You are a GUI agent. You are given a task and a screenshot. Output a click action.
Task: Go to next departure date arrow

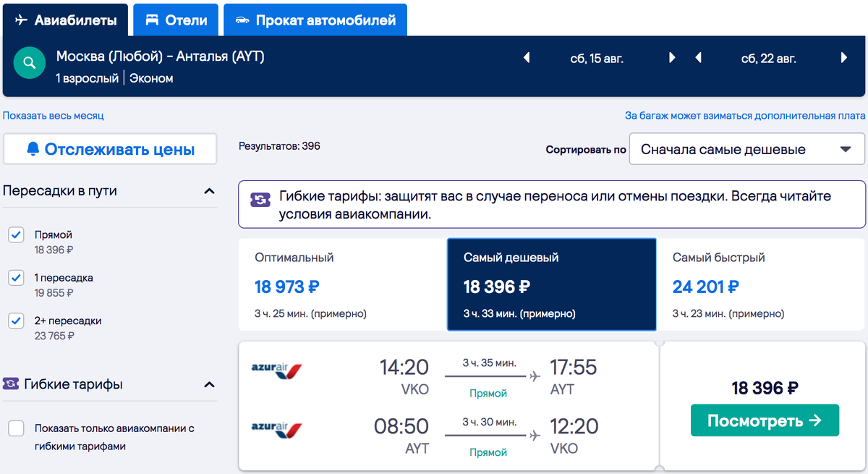[672, 58]
